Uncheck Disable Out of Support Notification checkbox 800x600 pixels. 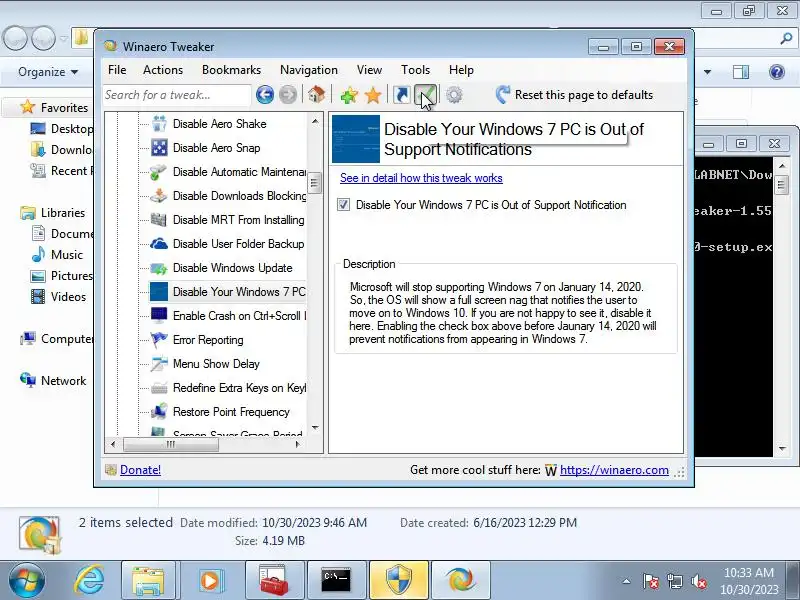343,205
